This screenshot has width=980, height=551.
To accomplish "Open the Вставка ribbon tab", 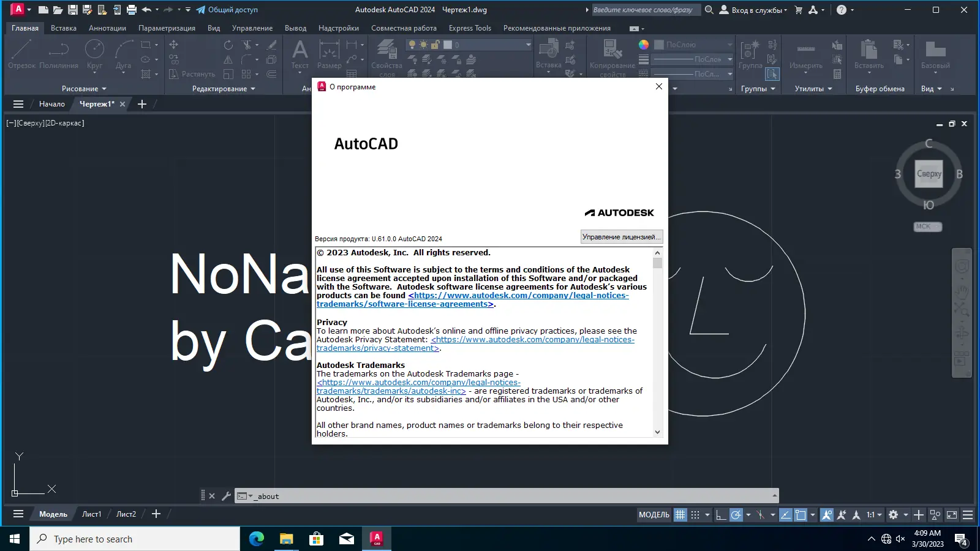I will pos(64,28).
